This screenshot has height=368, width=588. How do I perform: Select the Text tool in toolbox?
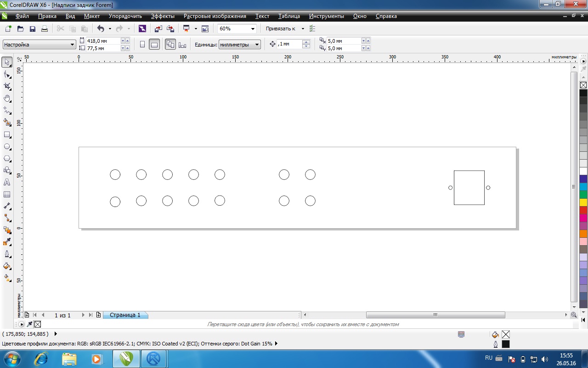[x=7, y=182]
